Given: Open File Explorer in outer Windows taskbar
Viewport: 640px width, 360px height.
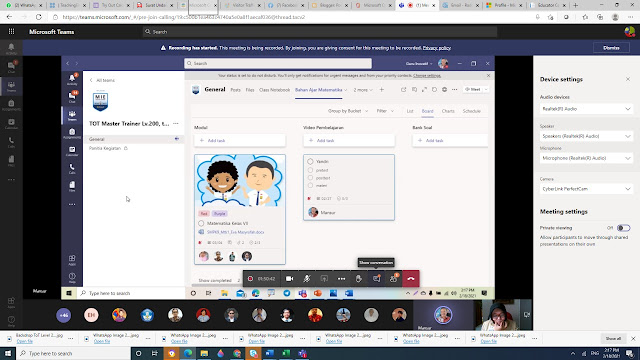Looking at the screenshot, I should click(204, 353).
